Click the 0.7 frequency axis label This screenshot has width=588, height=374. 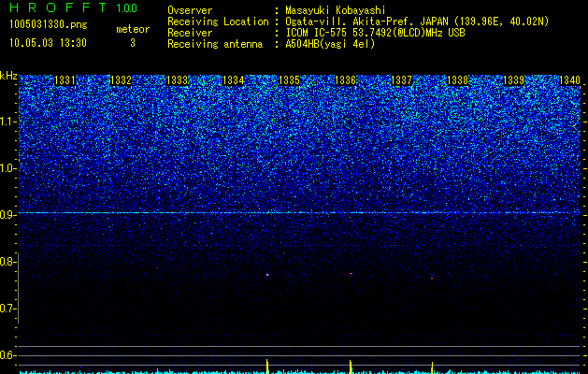[6, 309]
